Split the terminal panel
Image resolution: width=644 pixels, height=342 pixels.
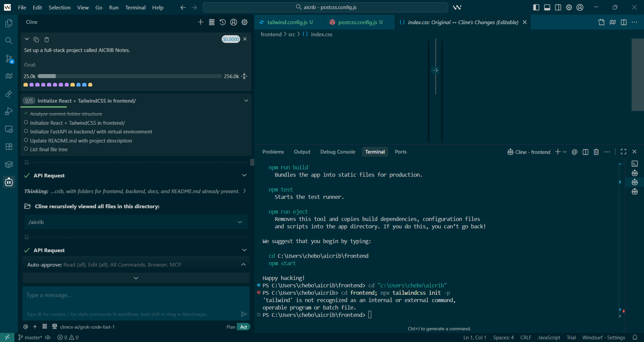pyautogui.click(x=585, y=152)
